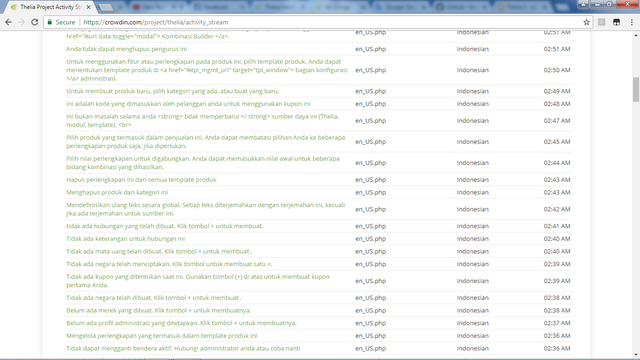Open 'Pilih nilai perlengkapan untuk digabungkan' link
This screenshot has width=640, height=360.
[x=203, y=162]
